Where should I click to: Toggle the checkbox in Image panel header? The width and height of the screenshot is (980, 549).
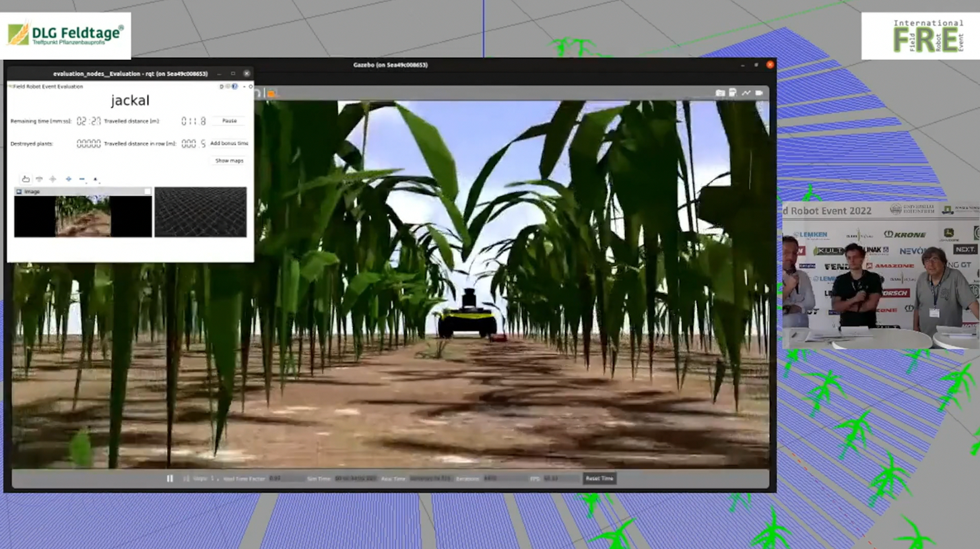148,192
